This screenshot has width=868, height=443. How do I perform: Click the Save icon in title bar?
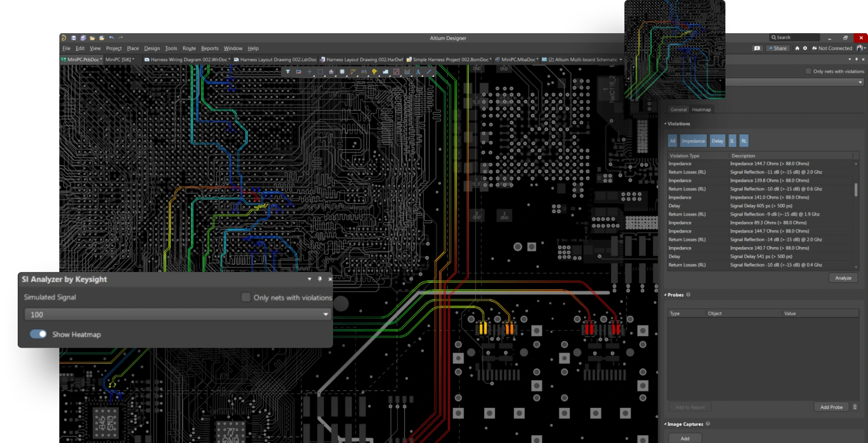click(x=74, y=38)
